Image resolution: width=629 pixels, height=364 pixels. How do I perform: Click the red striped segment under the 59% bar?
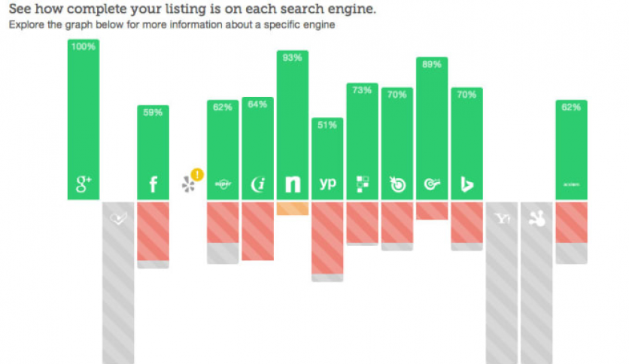[x=153, y=232]
